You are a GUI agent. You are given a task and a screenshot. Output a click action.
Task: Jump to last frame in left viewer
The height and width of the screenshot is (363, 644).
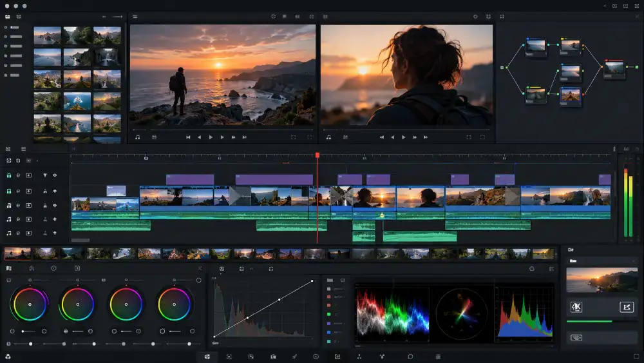pos(244,137)
